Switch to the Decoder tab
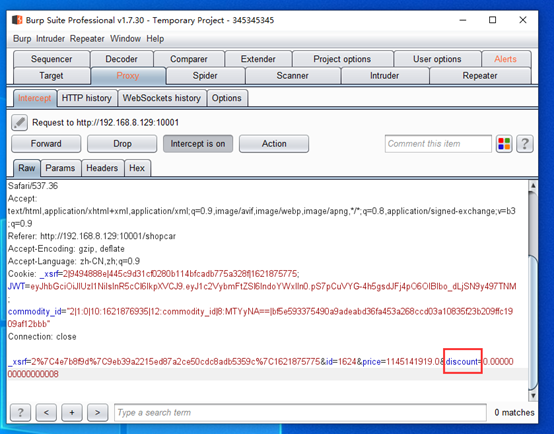 coord(122,59)
